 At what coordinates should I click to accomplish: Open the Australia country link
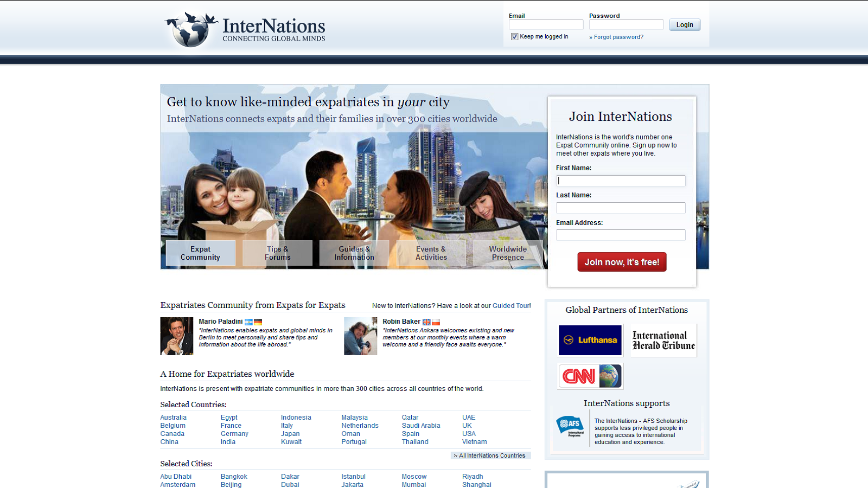point(173,418)
